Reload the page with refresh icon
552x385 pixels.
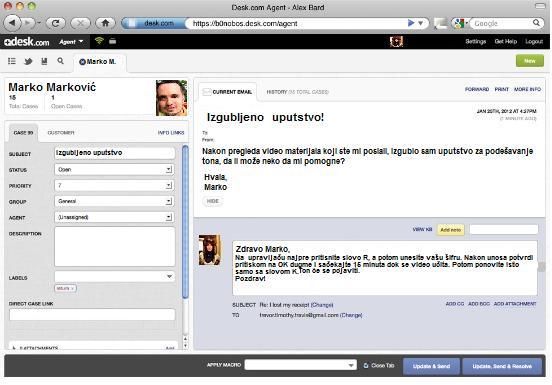pyautogui.click(x=55, y=23)
